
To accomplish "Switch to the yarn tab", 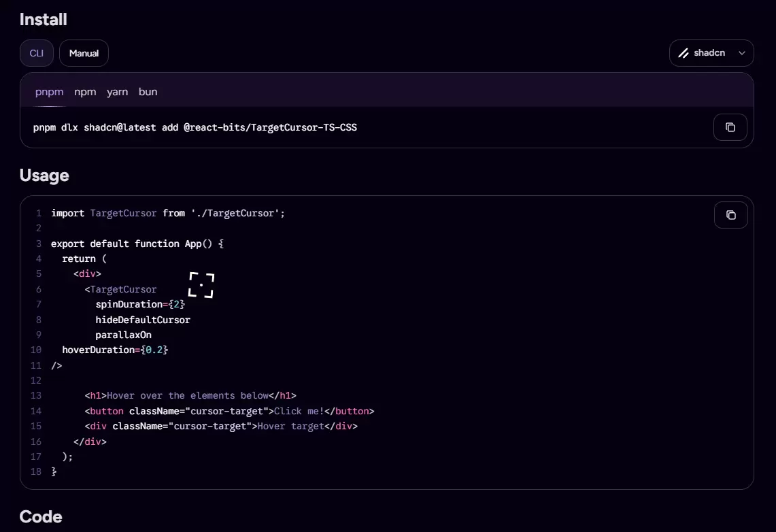I will 117,92.
